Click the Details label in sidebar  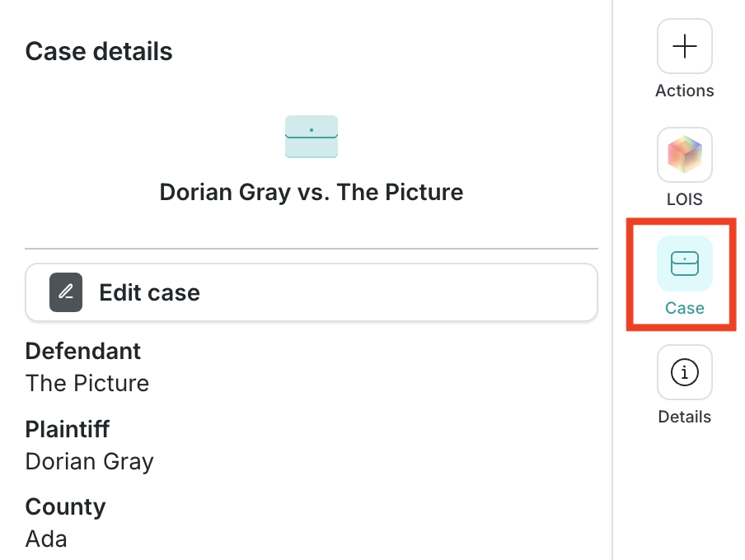click(x=684, y=417)
